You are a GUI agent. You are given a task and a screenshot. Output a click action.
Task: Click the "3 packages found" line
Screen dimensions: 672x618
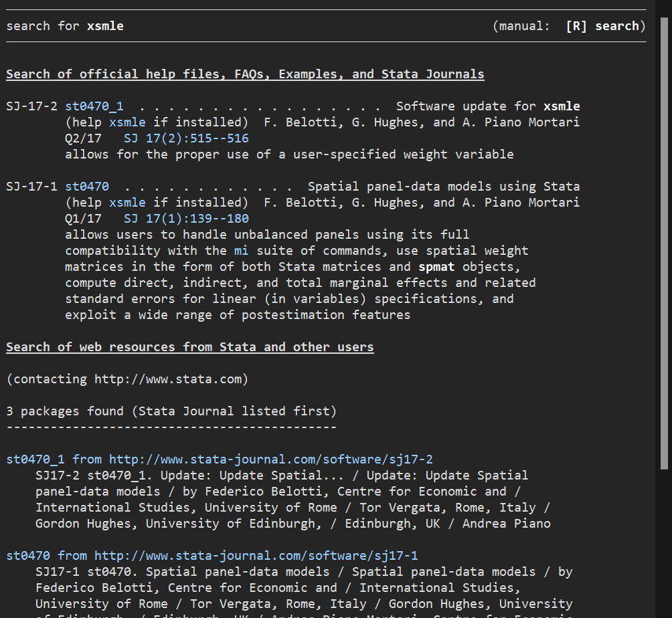pyautogui.click(x=171, y=411)
